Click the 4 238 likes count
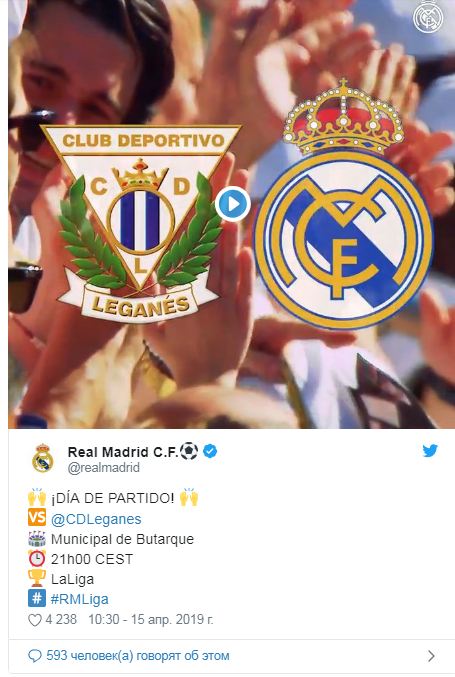This screenshot has height=677, width=455. point(61,620)
